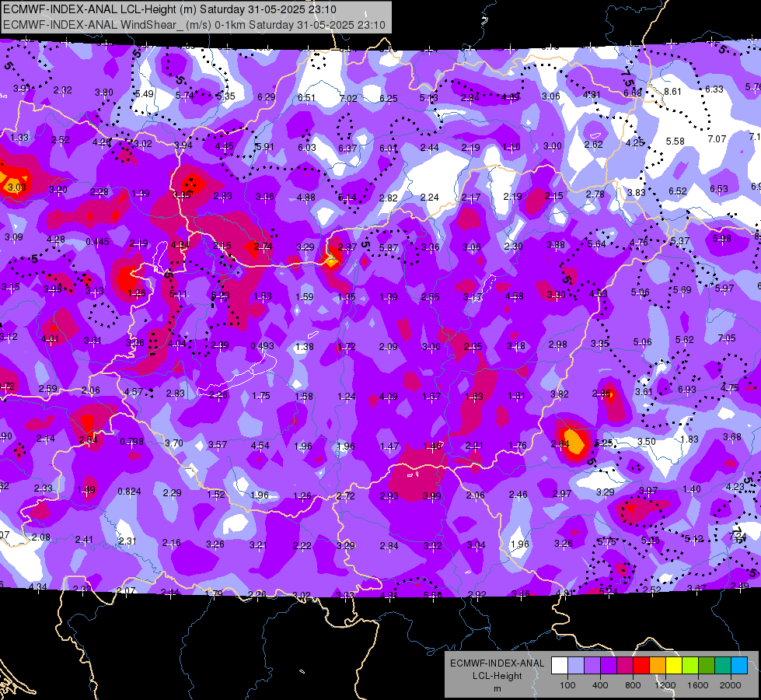Screen dimensions: 761x700
Task: Click the unit "m" in the legend box
Action: pyautogui.click(x=497, y=688)
